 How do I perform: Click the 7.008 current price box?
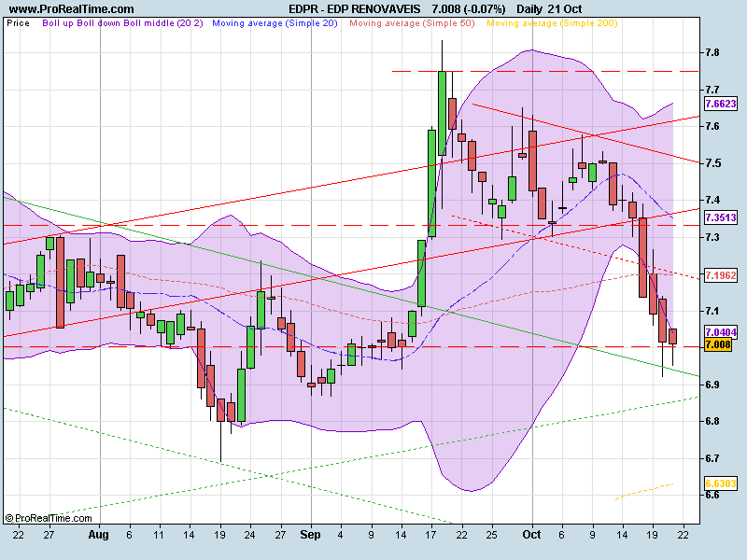(x=717, y=344)
